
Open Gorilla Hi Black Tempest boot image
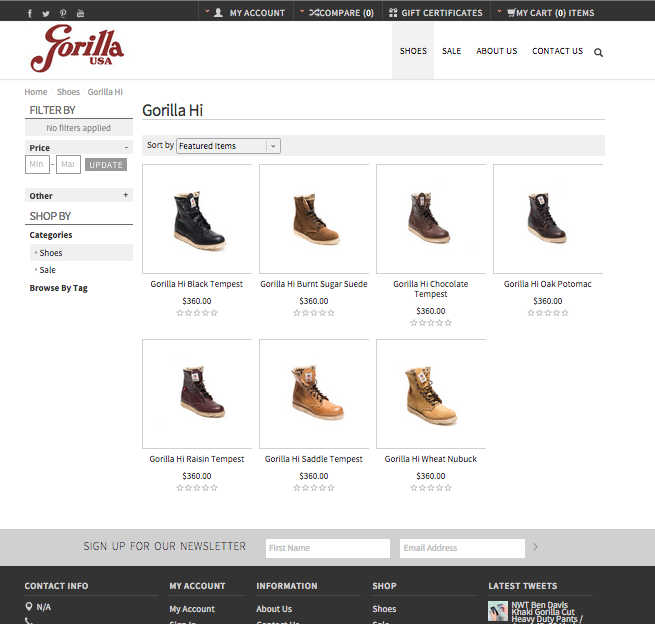tap(197, 219)
